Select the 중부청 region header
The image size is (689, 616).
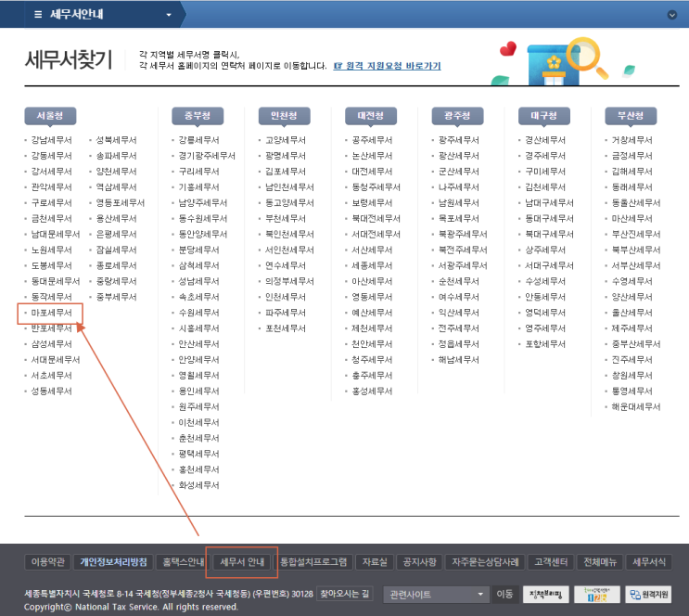pyautogui.click(x=198, y=116)
